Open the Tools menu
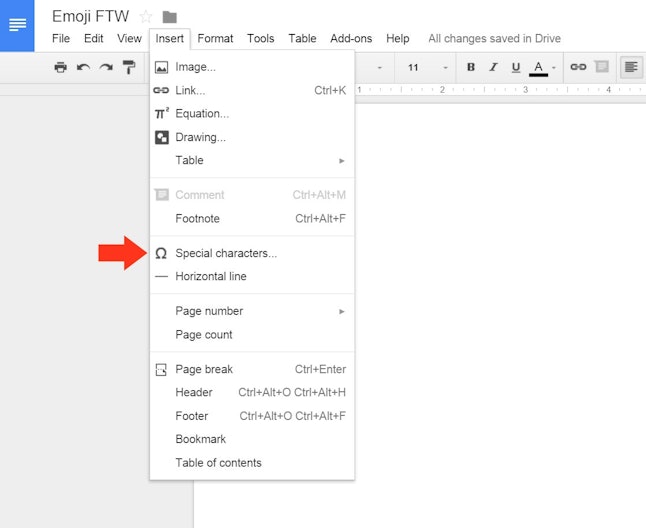 tap(260, 39)
